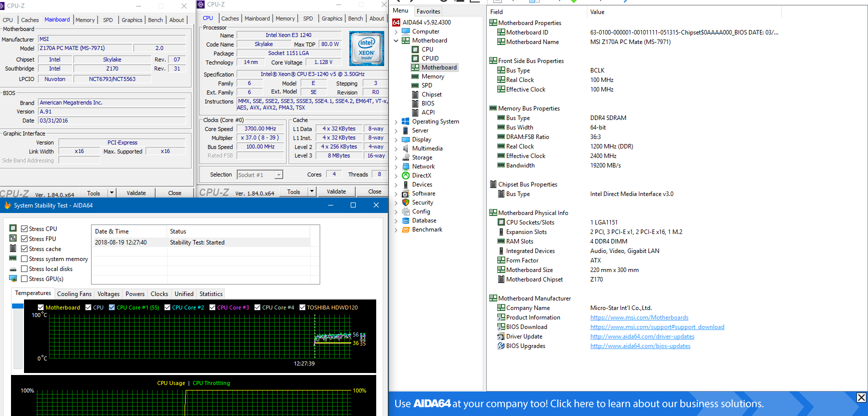The image size is (868, 416).
Task: Switch to Cooling Fans tab
Action: click(74, 294)
